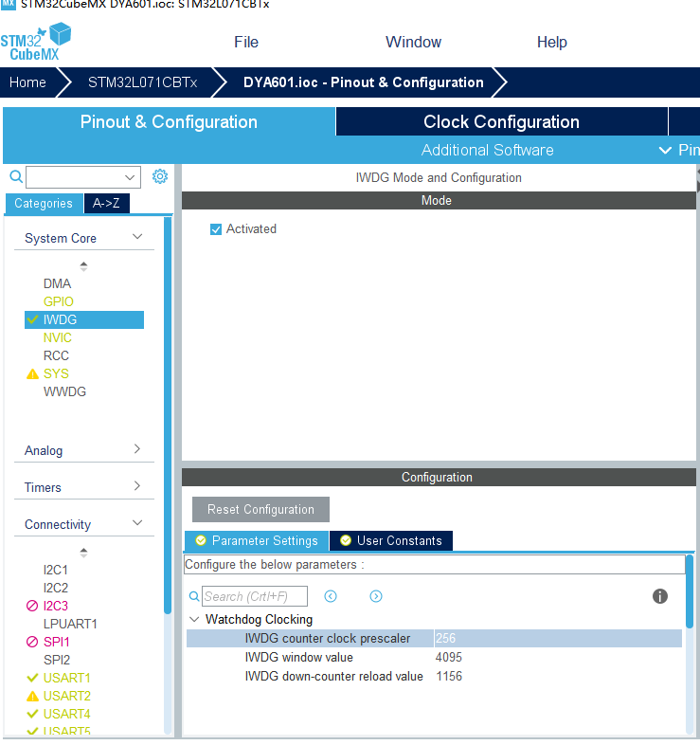Select I2C1 under Connectivity
700x745 pixels.
coord(56,570)
